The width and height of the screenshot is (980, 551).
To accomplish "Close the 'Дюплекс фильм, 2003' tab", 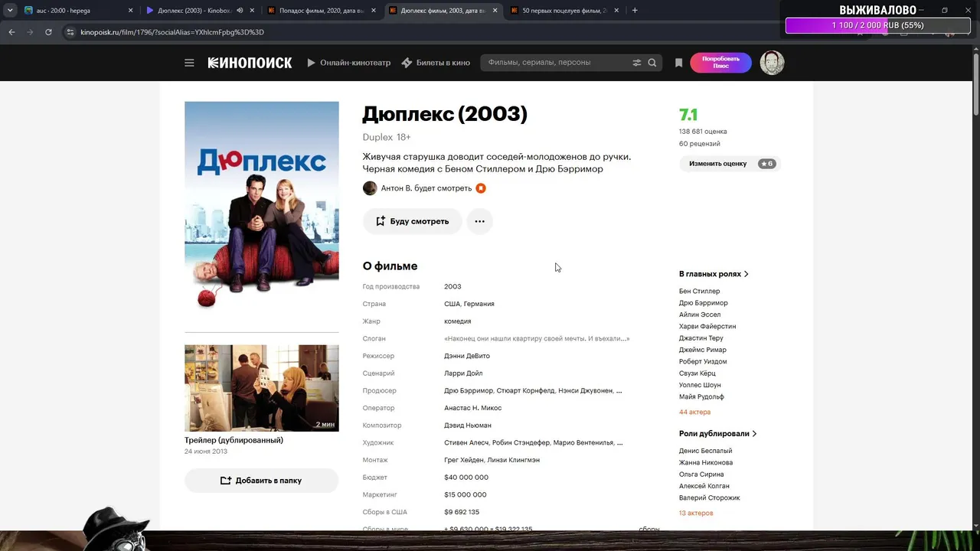I will (x=495, y=11).
